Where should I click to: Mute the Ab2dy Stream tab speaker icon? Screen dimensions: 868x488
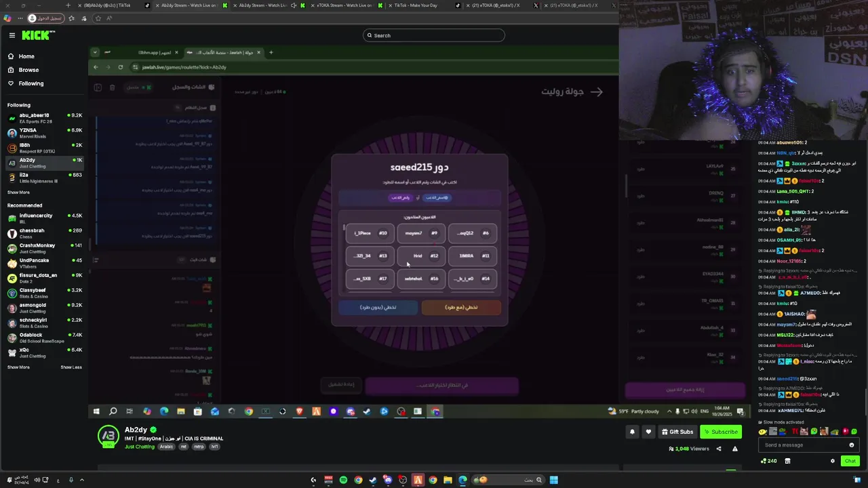click(x=294, y=5)
